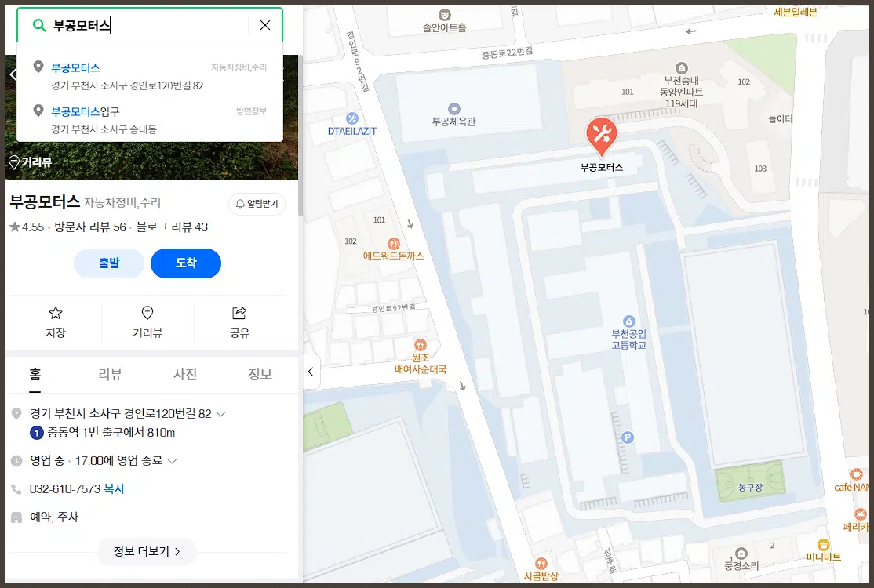The image size is (874, 588).
Task: Enable alerts with the 알림받기 button
Action: [x=257, y=204]
